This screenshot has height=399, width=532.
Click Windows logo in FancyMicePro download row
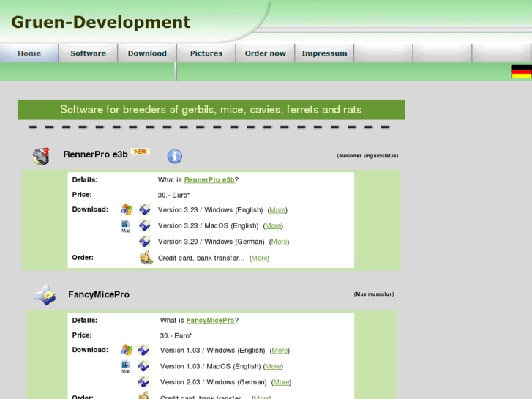pos(127,350)
